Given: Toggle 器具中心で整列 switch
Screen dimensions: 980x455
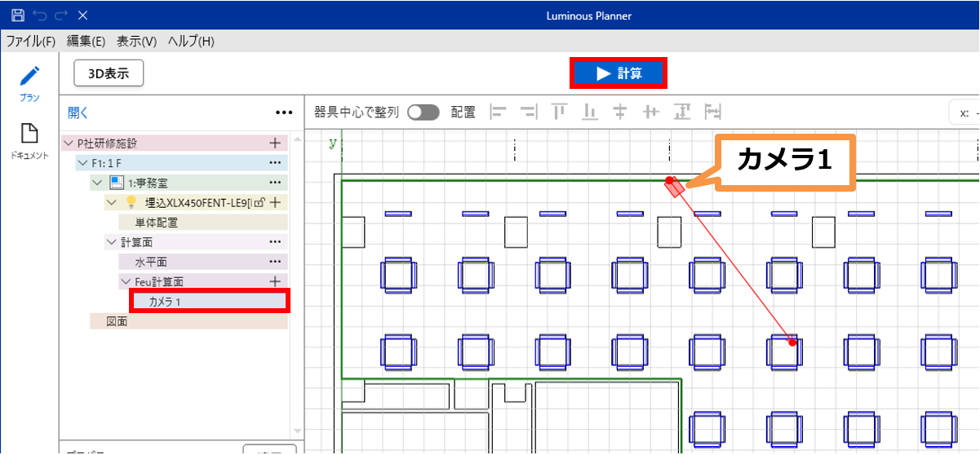Looking at the screenshot, I should [x=423, y=113].
